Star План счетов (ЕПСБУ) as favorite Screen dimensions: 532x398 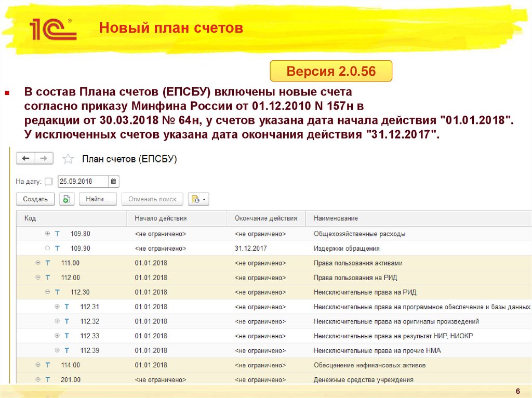66,159
